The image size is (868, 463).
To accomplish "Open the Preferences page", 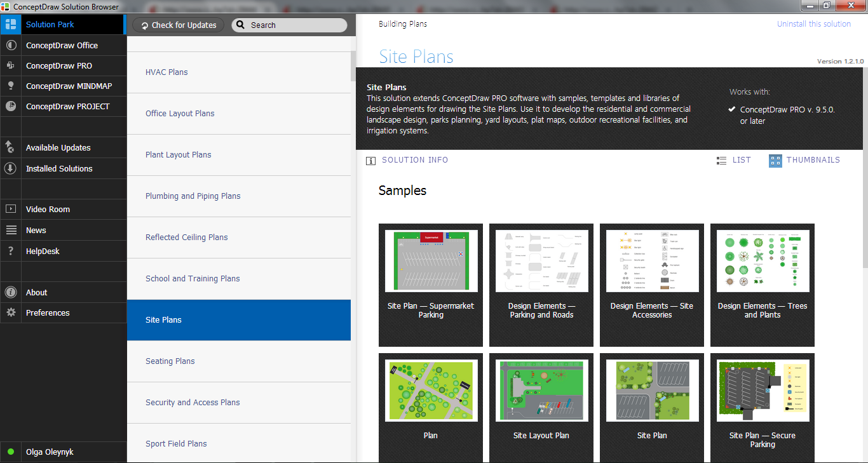I will pyautogui.click(x=64, y=312).
